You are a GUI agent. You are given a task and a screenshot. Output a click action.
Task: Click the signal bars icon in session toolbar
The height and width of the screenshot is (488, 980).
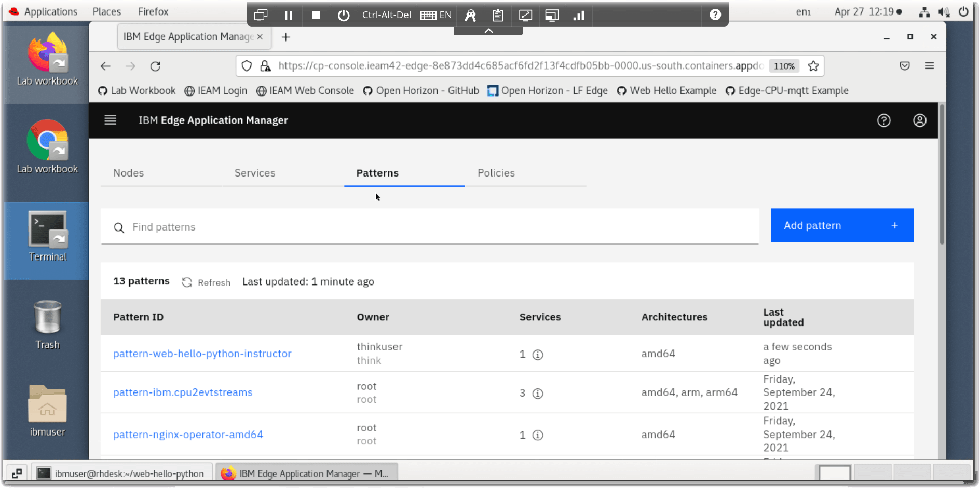click(578, 15)
